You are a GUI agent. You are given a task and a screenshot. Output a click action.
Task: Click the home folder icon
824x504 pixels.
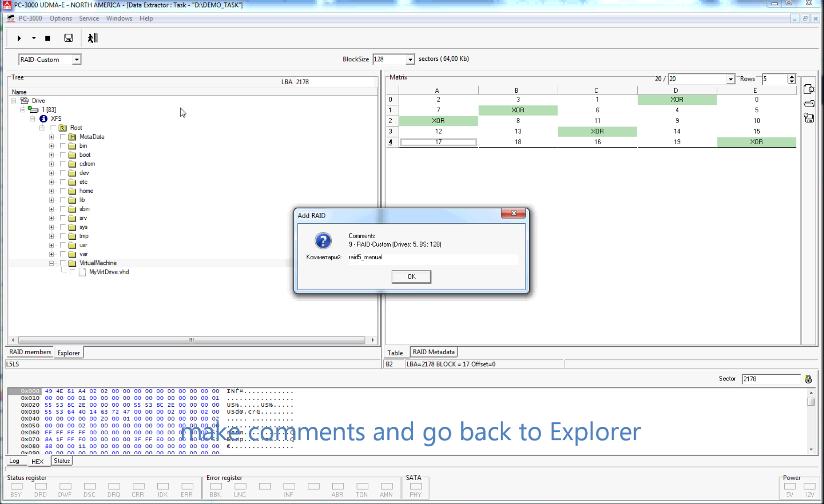[72, 191]
